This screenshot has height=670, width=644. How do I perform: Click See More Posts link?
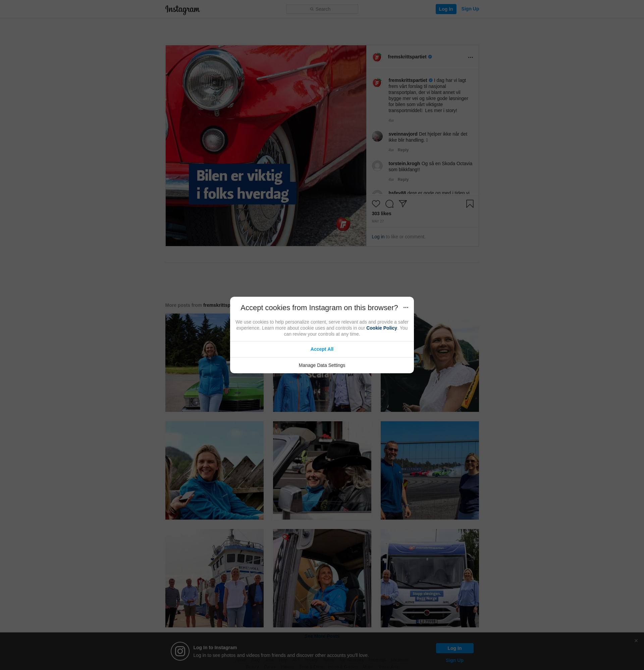coord(321,636)
